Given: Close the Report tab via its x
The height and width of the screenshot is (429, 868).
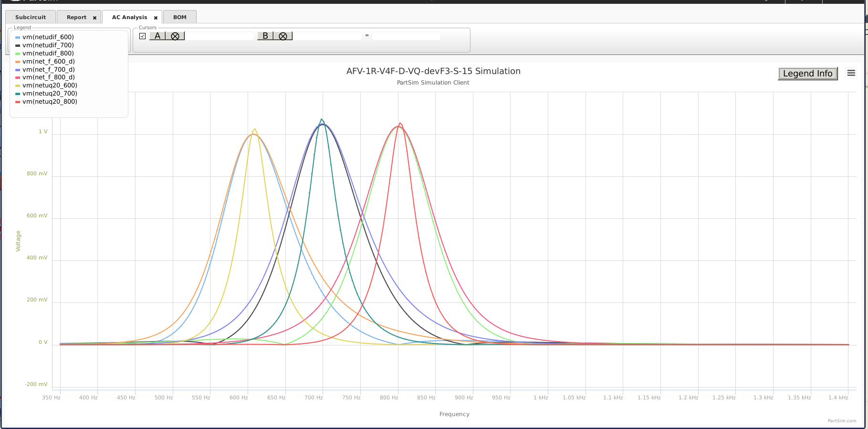Looking at the screenshot, I should [94, 18].
